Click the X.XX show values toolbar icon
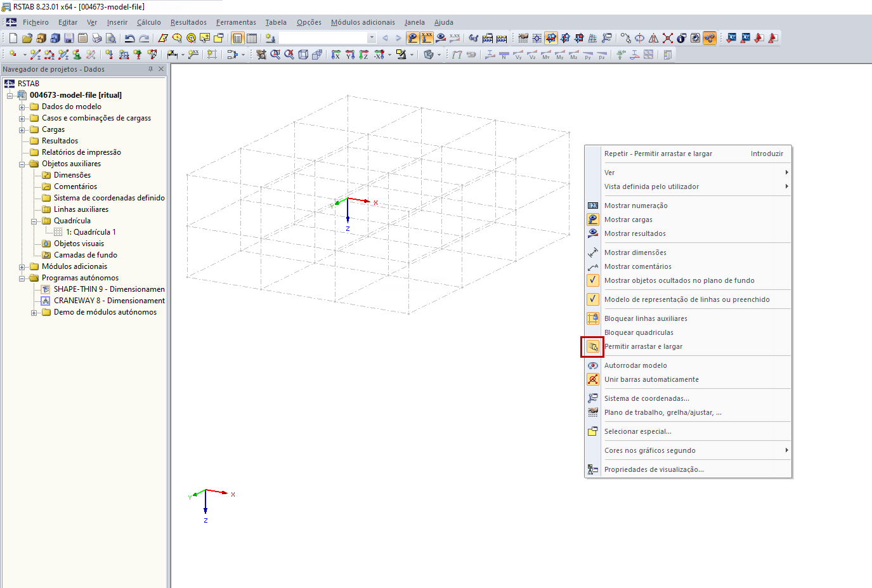The height and width of the screenshot is (588, 872). (427, 38)
